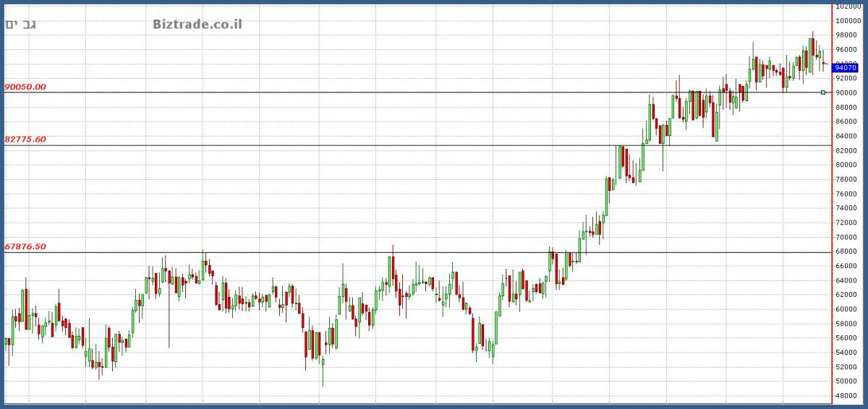
Task: Click the 48000 label on the price axis
Action: coord(845,396)
